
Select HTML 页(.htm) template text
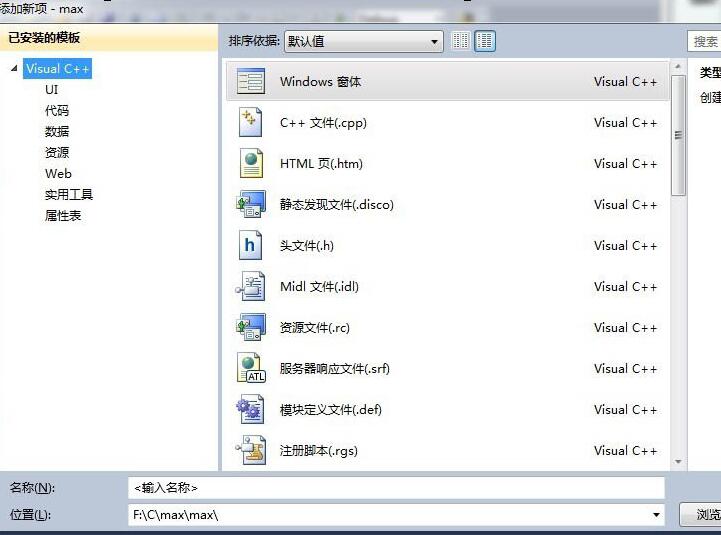(x=321, y=164)
